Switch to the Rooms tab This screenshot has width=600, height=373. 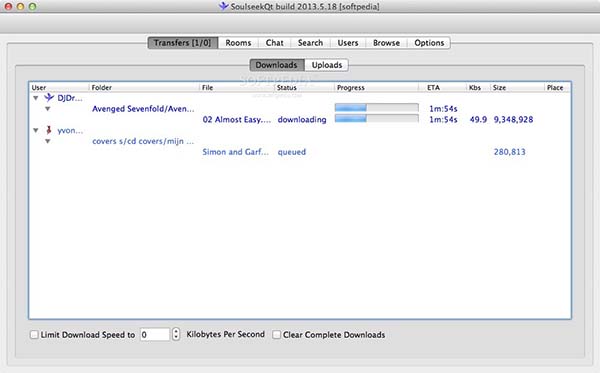click(238, 43)
